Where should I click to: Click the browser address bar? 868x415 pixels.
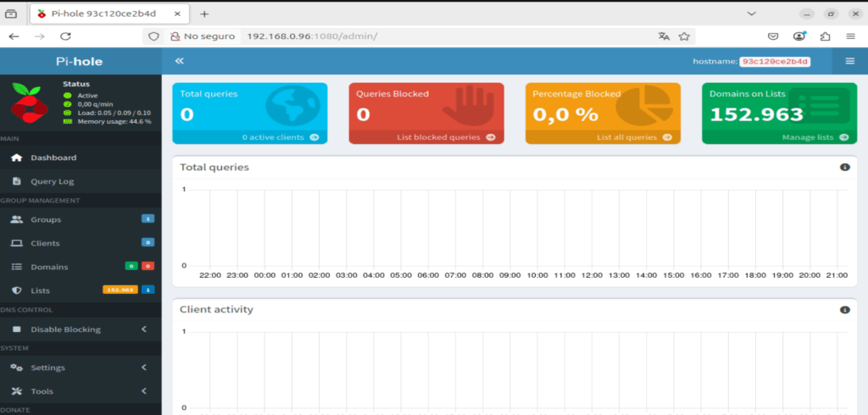(x=441, y=36)
